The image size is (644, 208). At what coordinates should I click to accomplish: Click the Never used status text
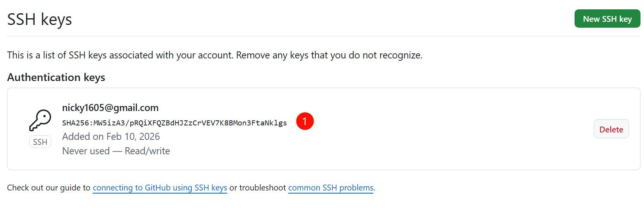(86, 151)
